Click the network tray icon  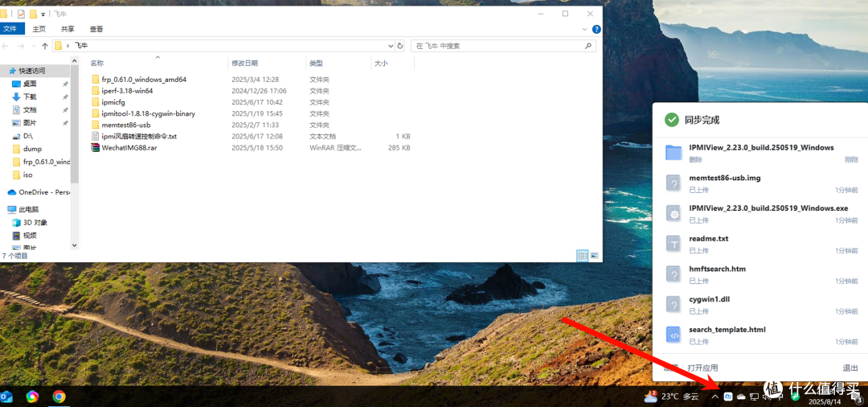click(x=754, y=397)
